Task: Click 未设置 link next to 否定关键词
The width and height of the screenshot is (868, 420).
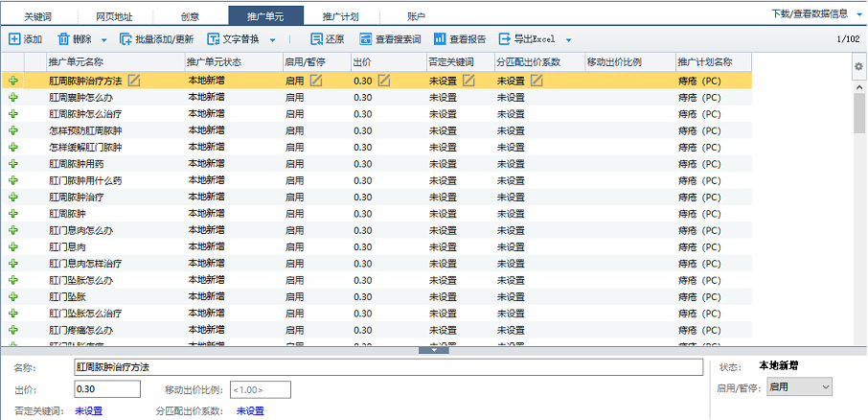Action: (88, 411)
